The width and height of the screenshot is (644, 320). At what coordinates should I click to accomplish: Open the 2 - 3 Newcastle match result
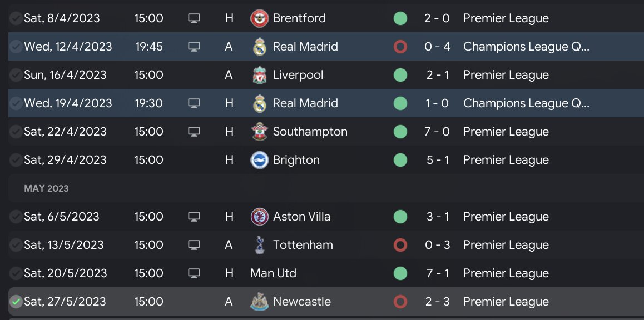click(x=437, y=302)
